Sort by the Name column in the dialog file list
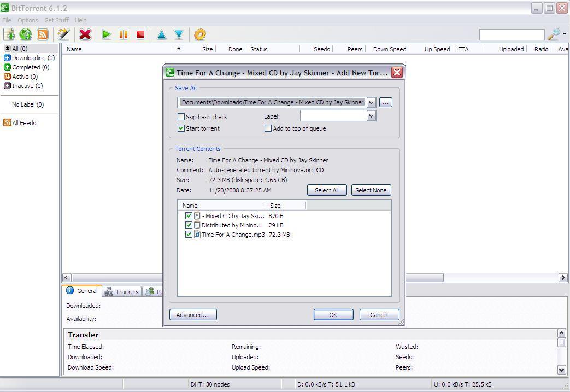Image resolution: width=570 pixels, height=392 pixels. click(221, 206)
